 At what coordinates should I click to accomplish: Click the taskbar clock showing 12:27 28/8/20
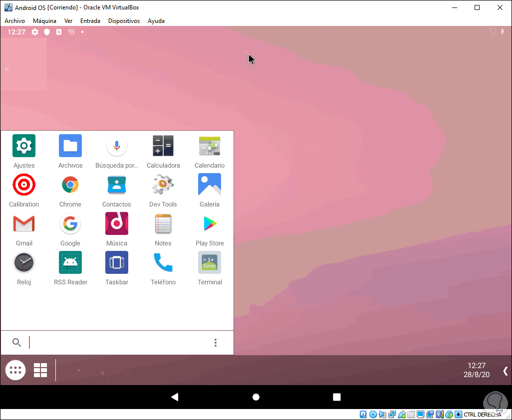pos(477,370)
